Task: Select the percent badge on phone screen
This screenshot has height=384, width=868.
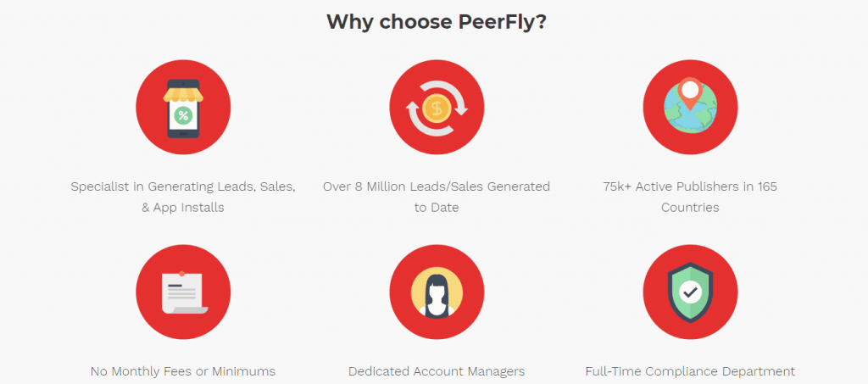Action: 183,115
